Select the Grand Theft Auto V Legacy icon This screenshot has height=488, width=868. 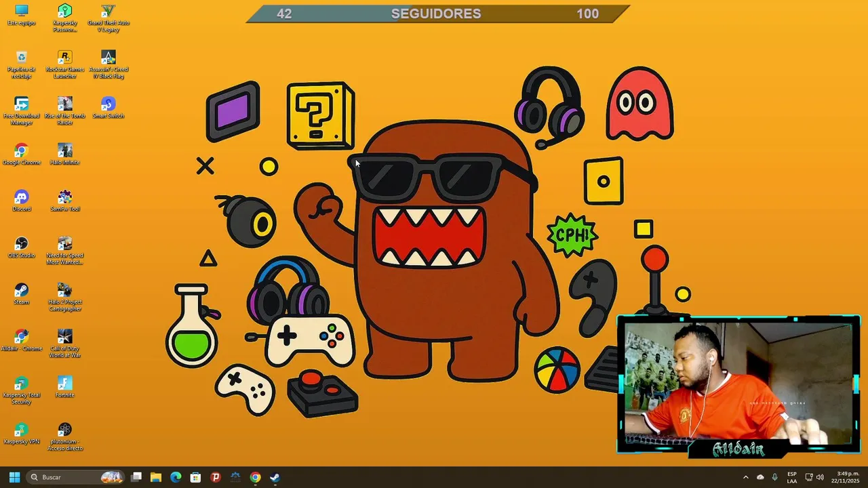108,18
